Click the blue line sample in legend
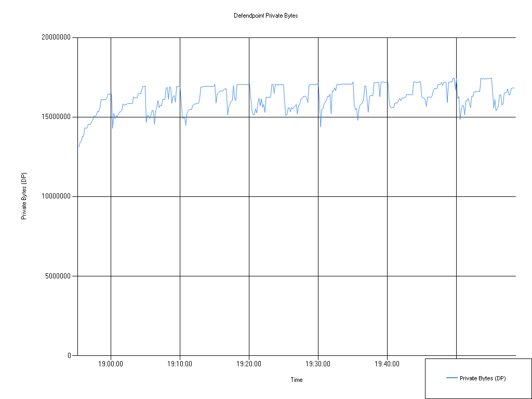 point(453,378)
